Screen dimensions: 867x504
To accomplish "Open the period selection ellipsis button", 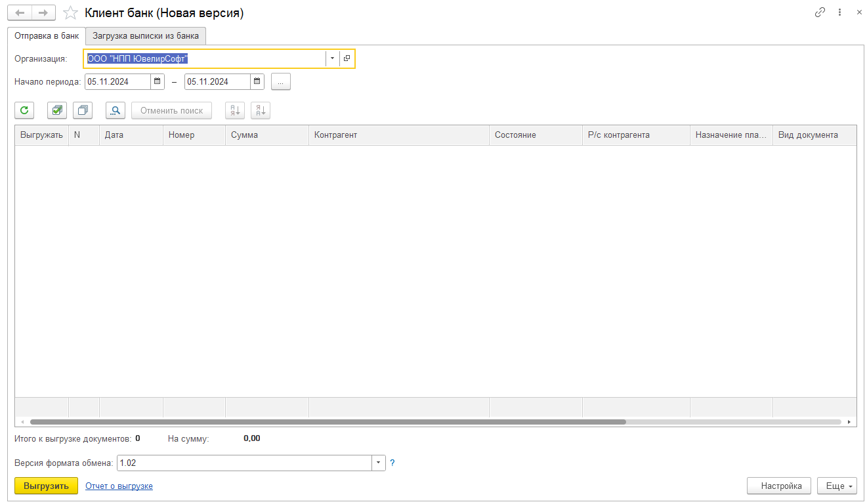I will pos(280,81).
